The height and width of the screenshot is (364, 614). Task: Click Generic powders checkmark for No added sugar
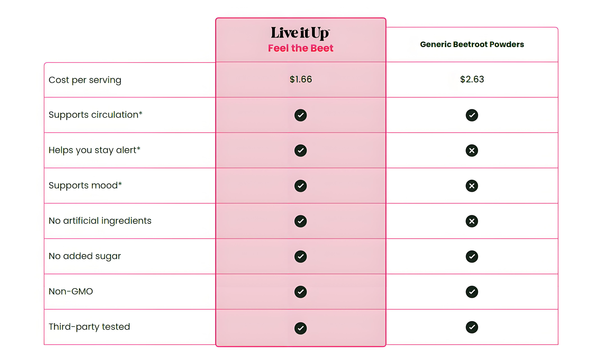point(472,256)
